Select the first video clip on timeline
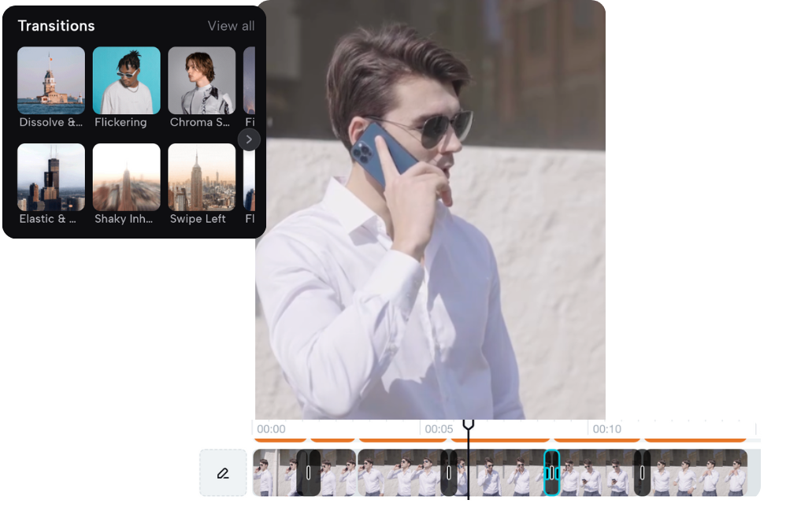Viewport: 812px width, 511px height. 274,472
